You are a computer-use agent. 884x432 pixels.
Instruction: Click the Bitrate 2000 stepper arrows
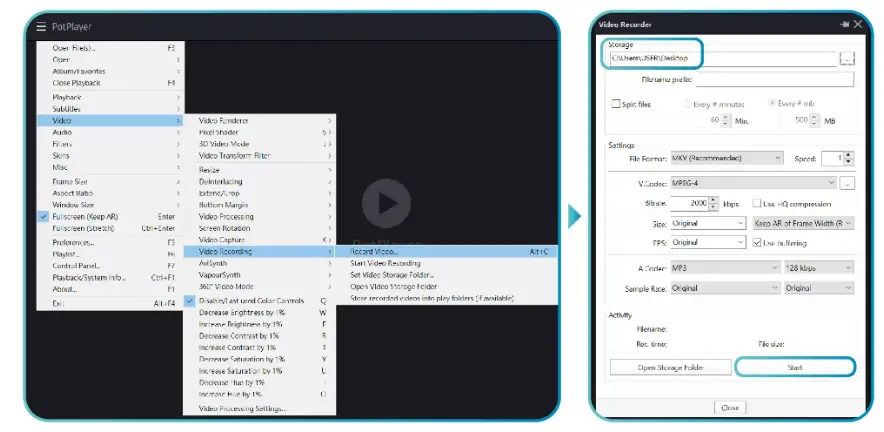pyautogui.click(x=713, y=204)
